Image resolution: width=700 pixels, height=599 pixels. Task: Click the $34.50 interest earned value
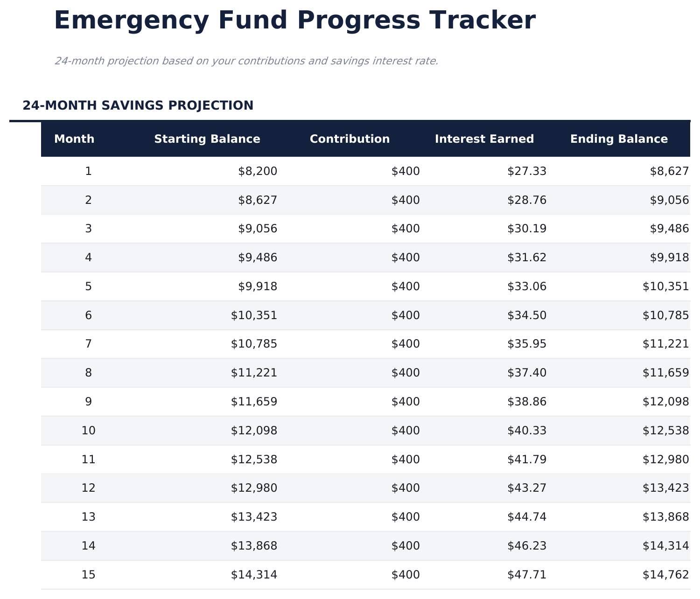click(527, 315)
